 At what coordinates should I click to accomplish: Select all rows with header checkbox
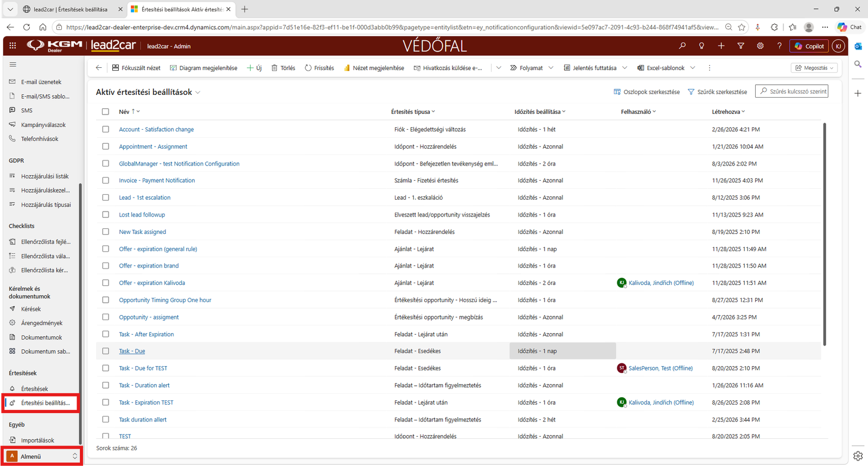coord(105,112)
